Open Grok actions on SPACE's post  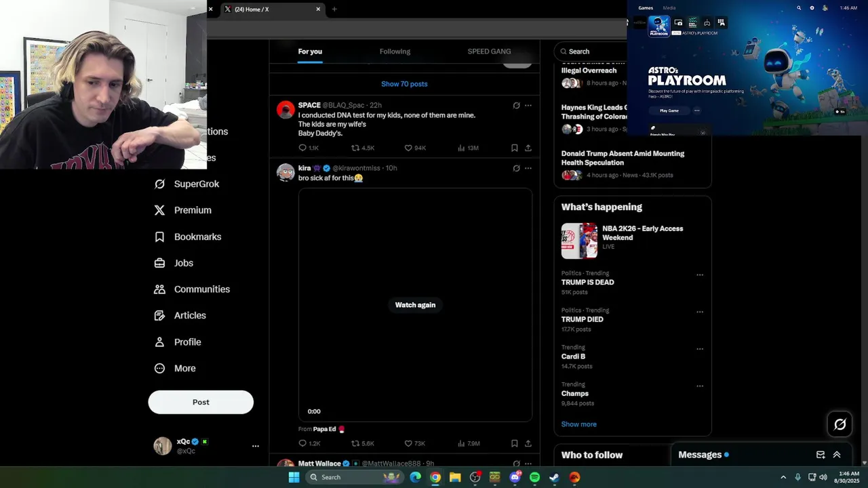pos(516,106)
